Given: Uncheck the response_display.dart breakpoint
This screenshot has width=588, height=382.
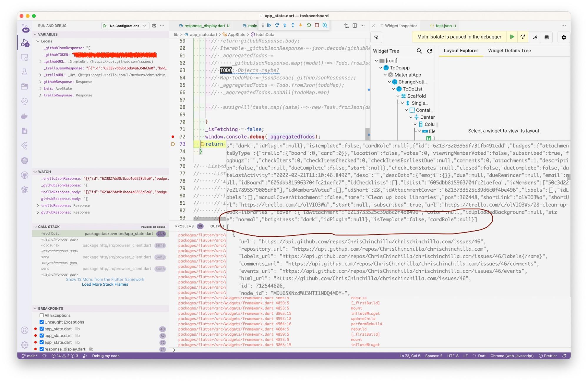Looking at the screenshot, I should point(41,349).
